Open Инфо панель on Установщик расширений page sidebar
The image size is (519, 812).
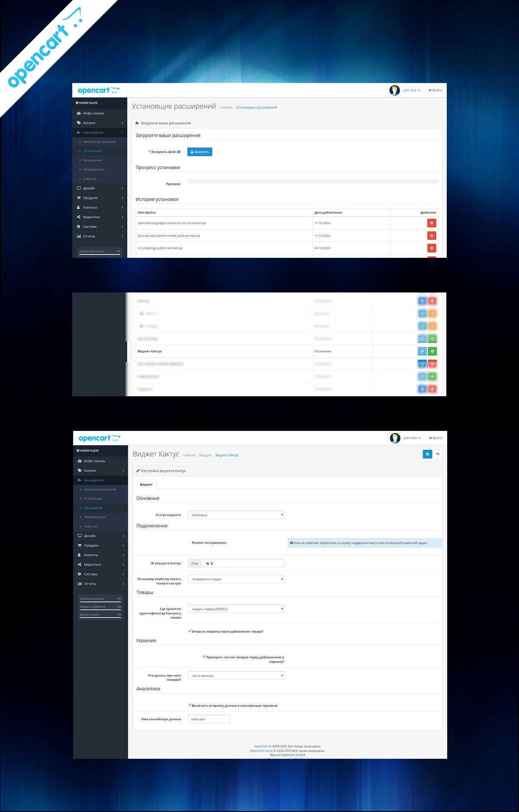[100, 113]
